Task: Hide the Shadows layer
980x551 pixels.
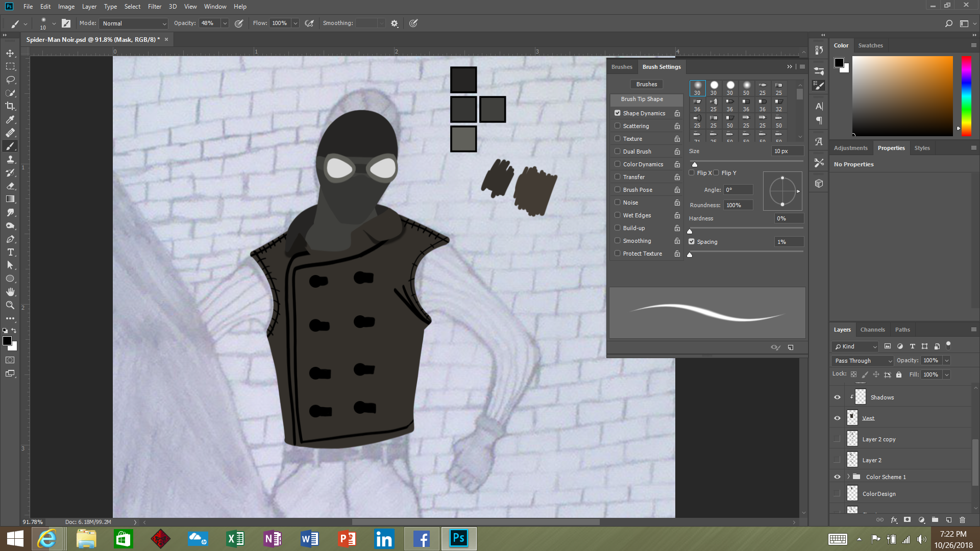Action: point(837,397)
